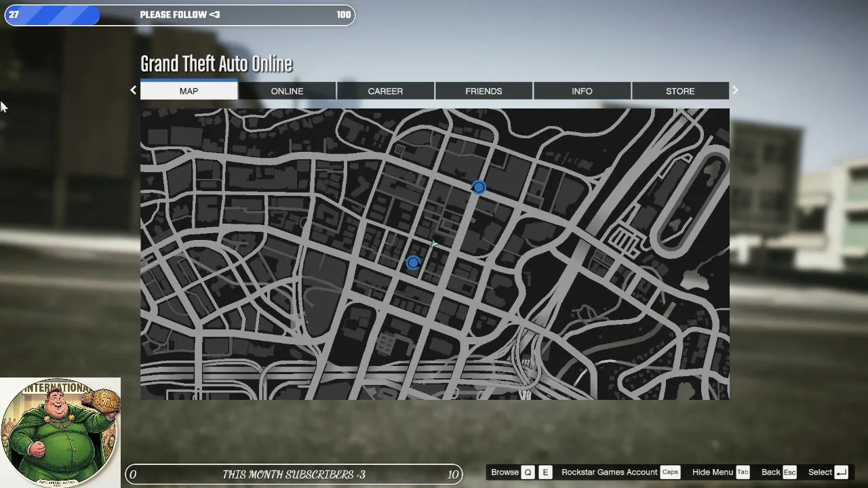
Task: Click the E key icon next to Browse
Action: (x=545, y=472)
